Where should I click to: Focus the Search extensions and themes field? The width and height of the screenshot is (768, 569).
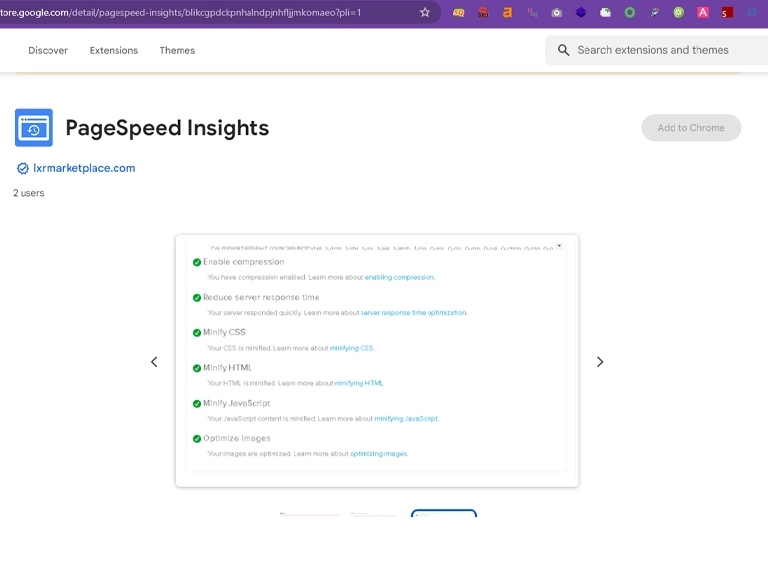pyautogui.click(x=656, y=50)
